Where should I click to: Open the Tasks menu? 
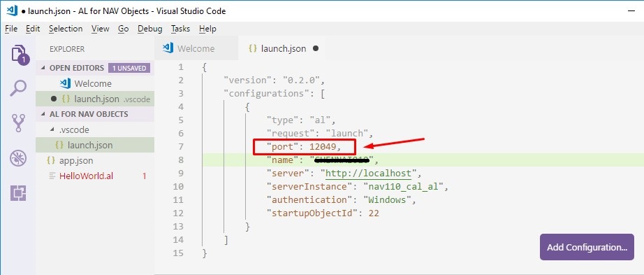(181, 29)
